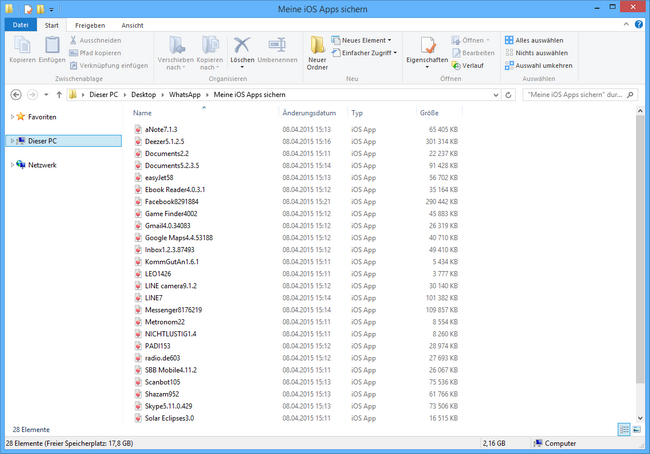This screenshot has height=454, width=650.
Task: Click the Umbenennen rename icon
Action: point(277,45)
